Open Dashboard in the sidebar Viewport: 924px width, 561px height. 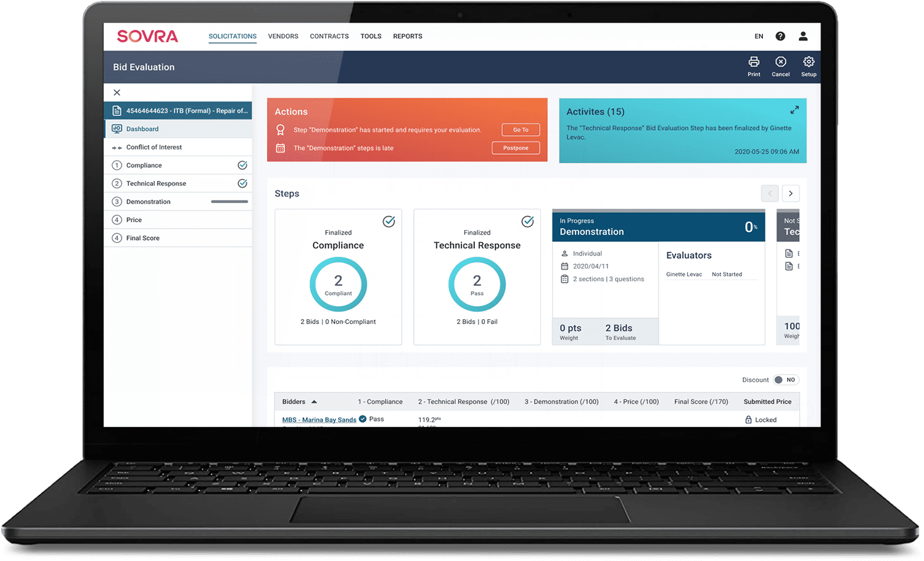178,129
